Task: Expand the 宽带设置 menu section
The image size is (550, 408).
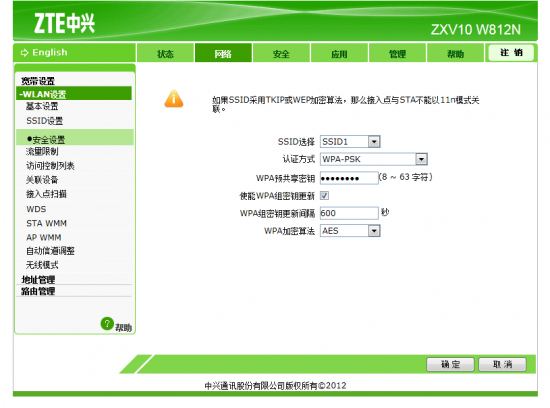Action: (38, 81)
